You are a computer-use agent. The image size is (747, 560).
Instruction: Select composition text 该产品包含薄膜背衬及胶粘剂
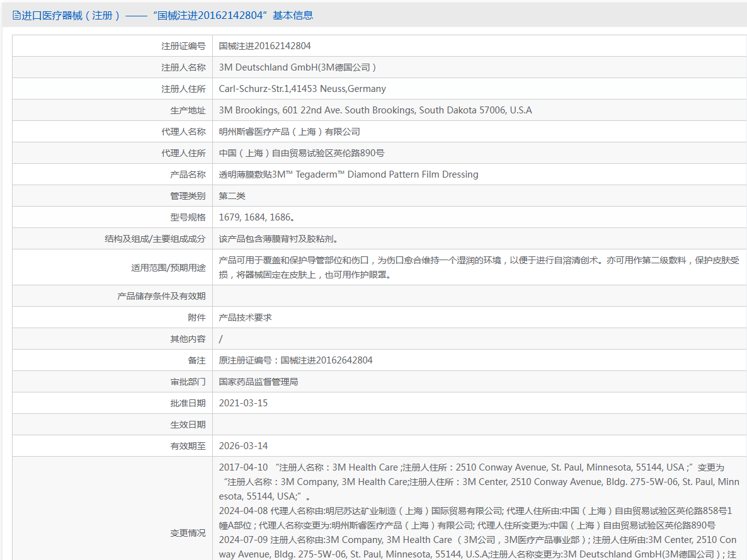pos(278,239)
